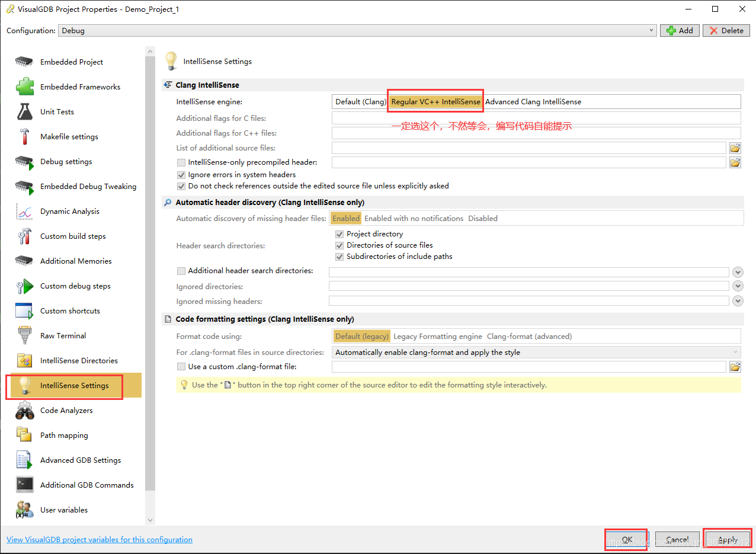Click sidebar scrollbar up arrow

(x=150, y=52)
